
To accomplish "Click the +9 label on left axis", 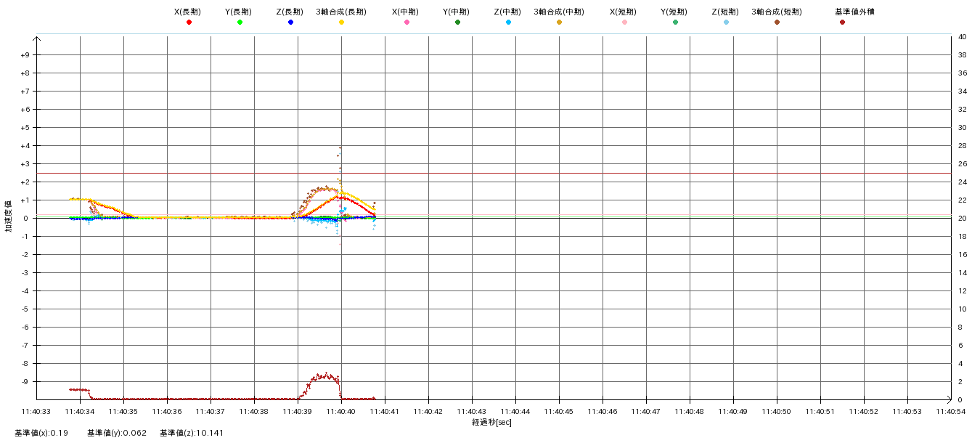I will pos(25,55).
